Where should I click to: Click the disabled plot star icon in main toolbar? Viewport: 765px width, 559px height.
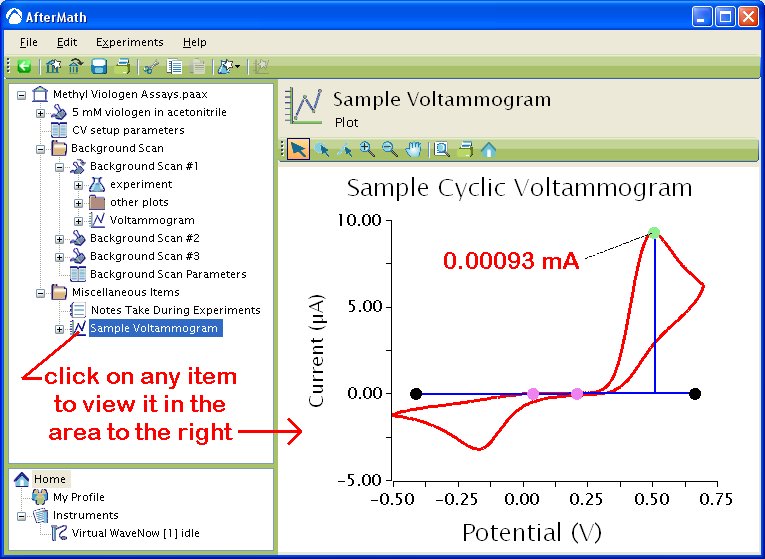click(262, 66)
